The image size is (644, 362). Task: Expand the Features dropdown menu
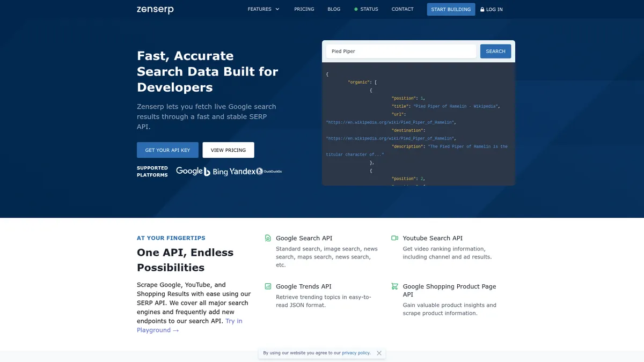point(264,9)
